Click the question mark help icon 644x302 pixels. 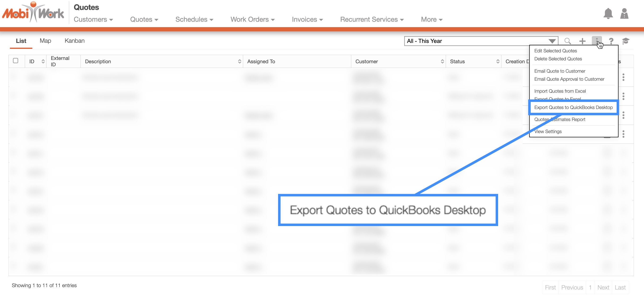611,41
